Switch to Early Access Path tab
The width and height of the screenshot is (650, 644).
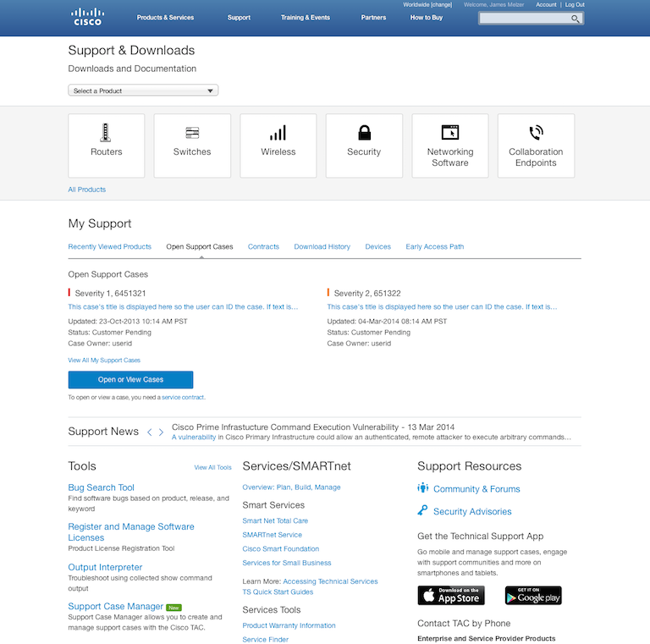tap(435, 246)
